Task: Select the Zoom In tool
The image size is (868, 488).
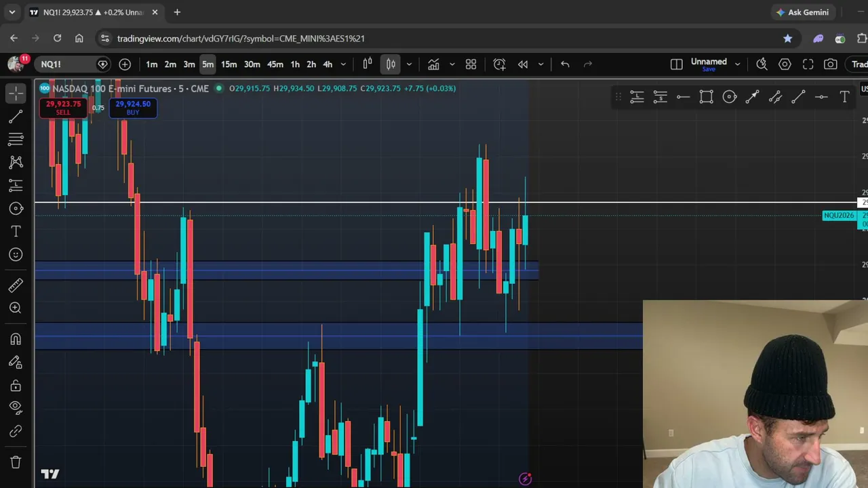Action: coord(16,308)
